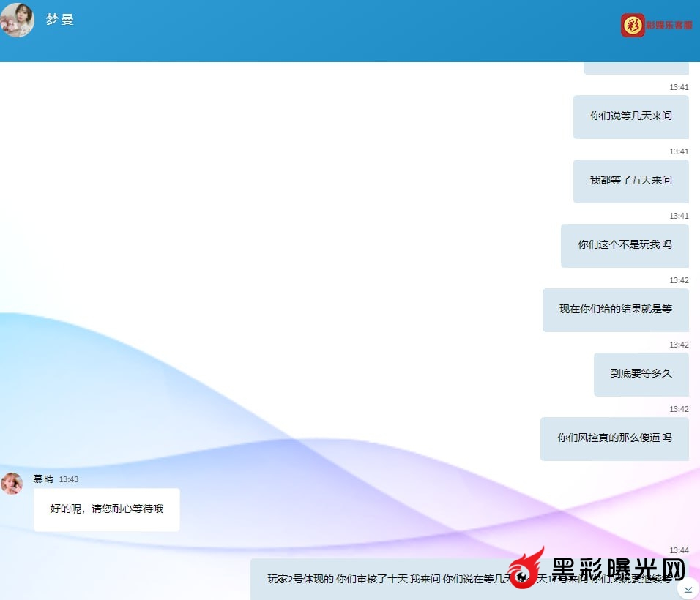700x600 pixels.
Task: Select the message 你们说等几天来问
Action: pyautogui.click(x=630, y=116)
